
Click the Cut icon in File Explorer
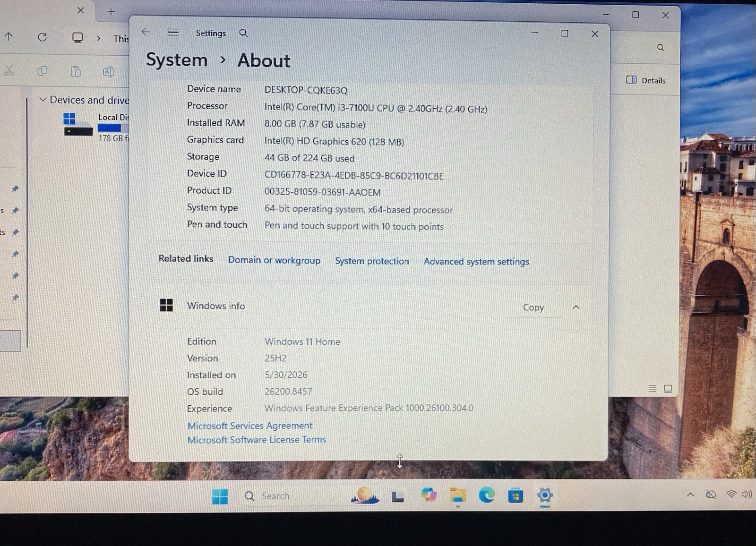pyautogui.click(x=9, y=71)
